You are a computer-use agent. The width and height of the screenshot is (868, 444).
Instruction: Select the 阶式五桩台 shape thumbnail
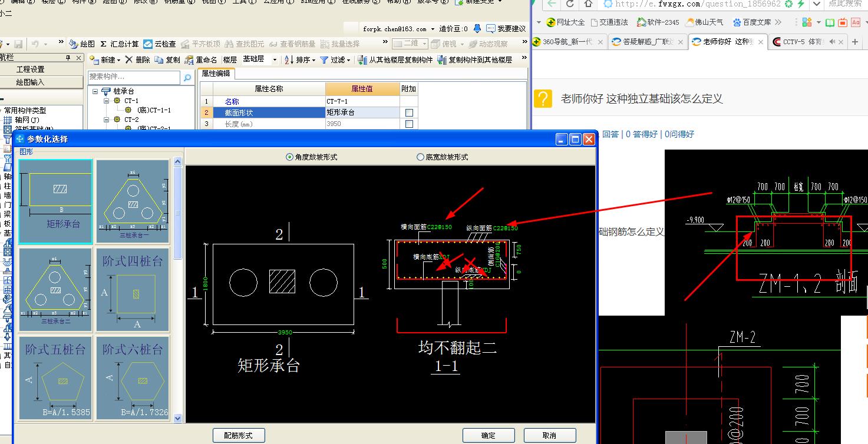(x=55, y=378)
